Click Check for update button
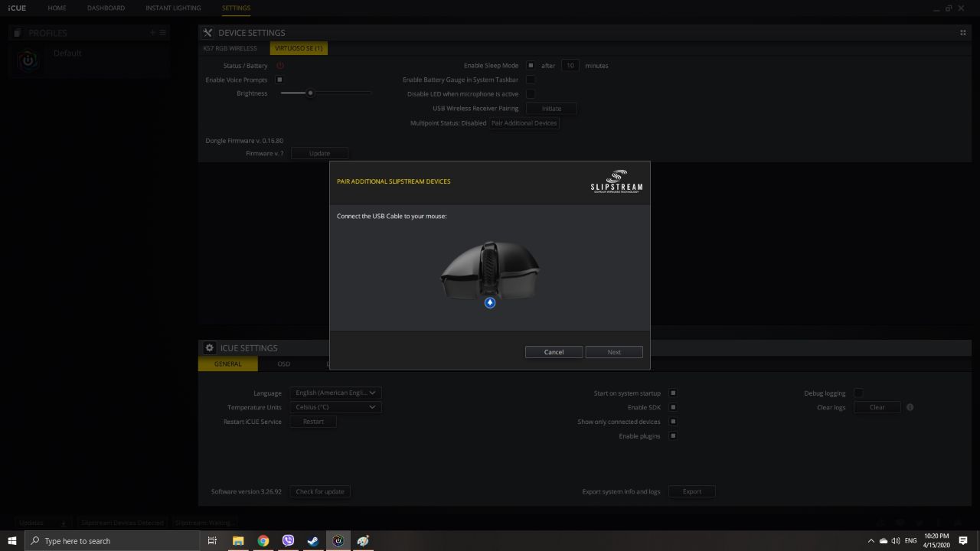 (x=320, y=491)
